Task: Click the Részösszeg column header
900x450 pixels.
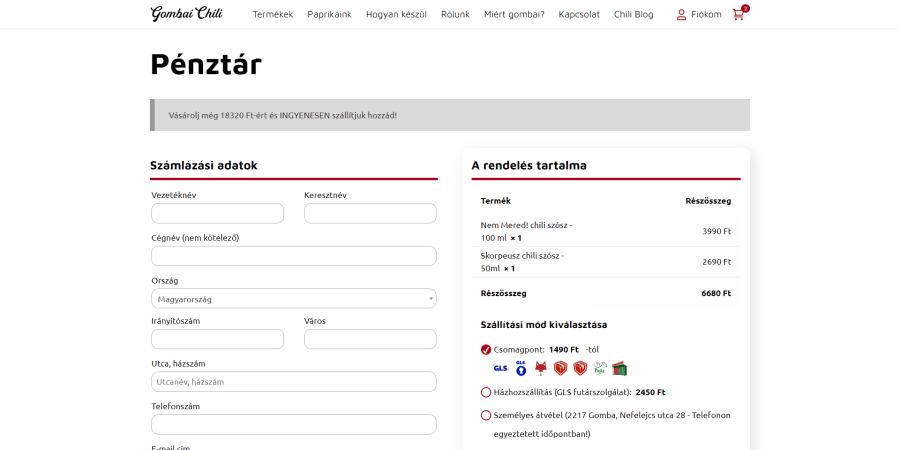Action: pos(708,201)
